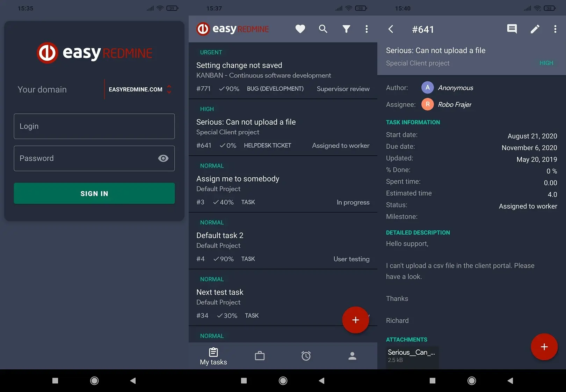The width and height of the screenshot is (566, 392).
Task: Select the My tasks tab
Action: coord(213,356)
